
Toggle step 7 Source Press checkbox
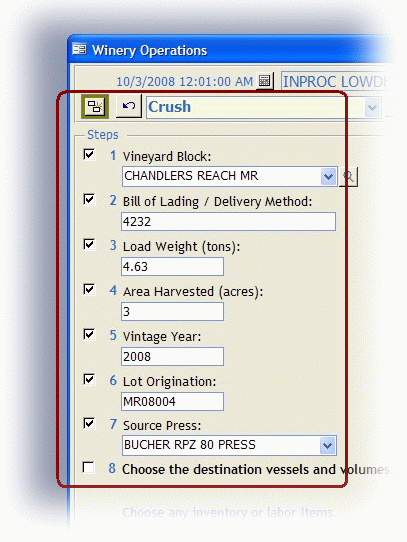point(89,423)
